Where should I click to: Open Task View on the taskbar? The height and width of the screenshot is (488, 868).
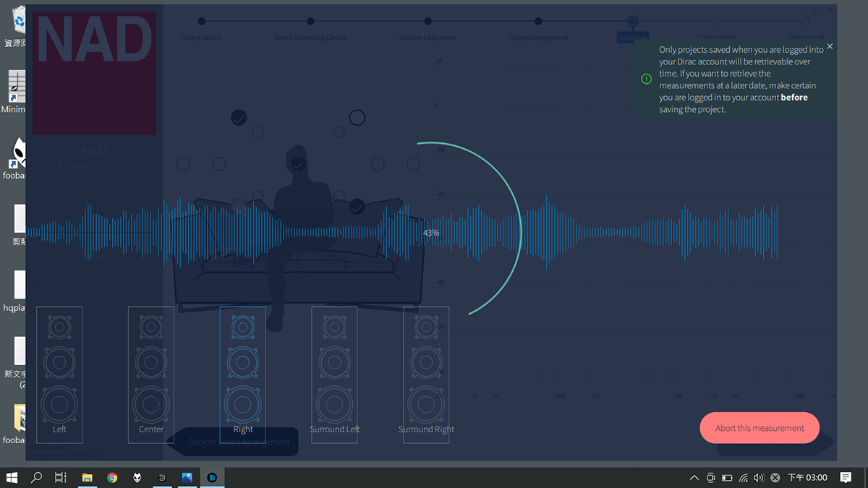[61, 477]
